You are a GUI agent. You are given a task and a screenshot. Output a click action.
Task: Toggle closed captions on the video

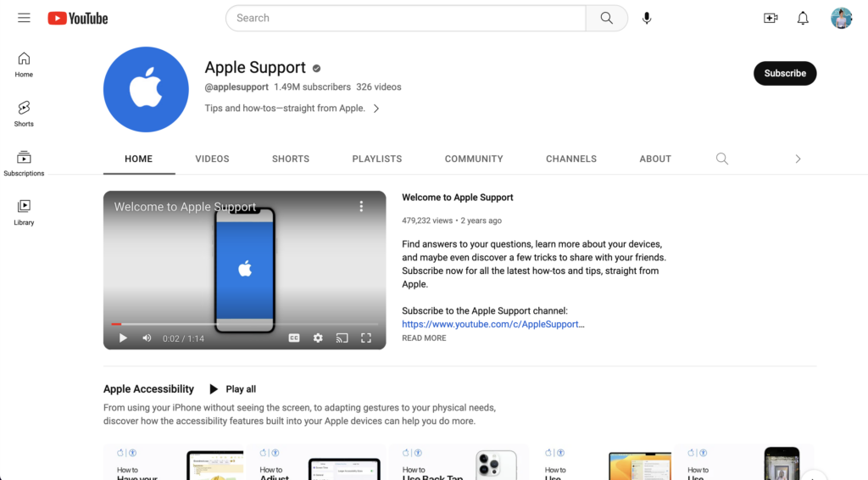294,338
